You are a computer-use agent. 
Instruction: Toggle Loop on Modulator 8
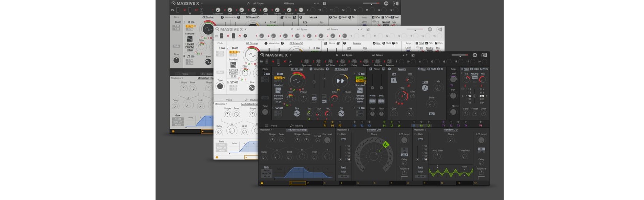pos(343,167)
